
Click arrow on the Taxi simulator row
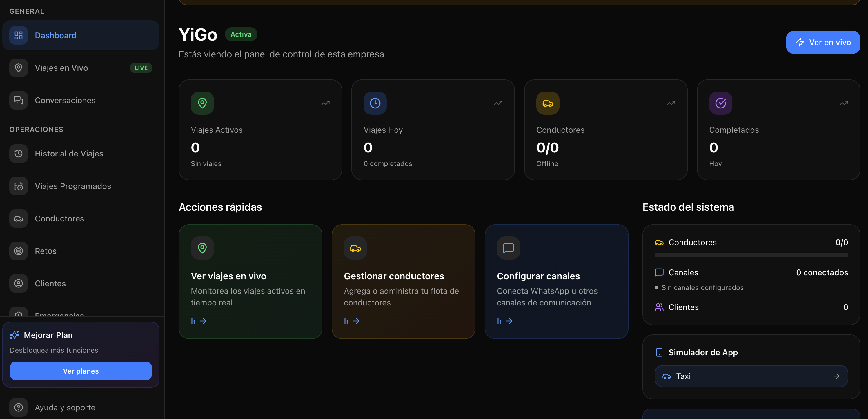837,376
